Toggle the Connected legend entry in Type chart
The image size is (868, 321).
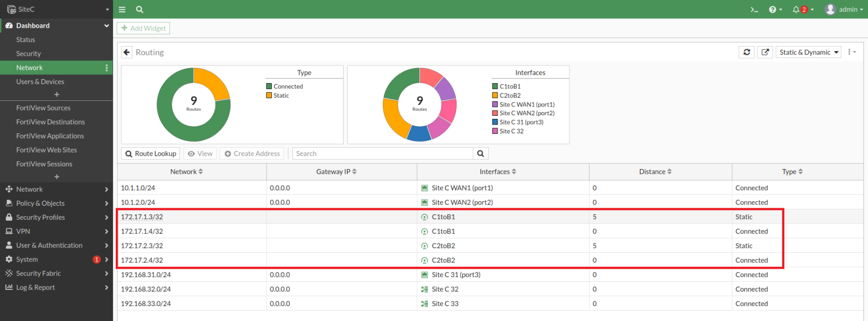tap(284, 86)
